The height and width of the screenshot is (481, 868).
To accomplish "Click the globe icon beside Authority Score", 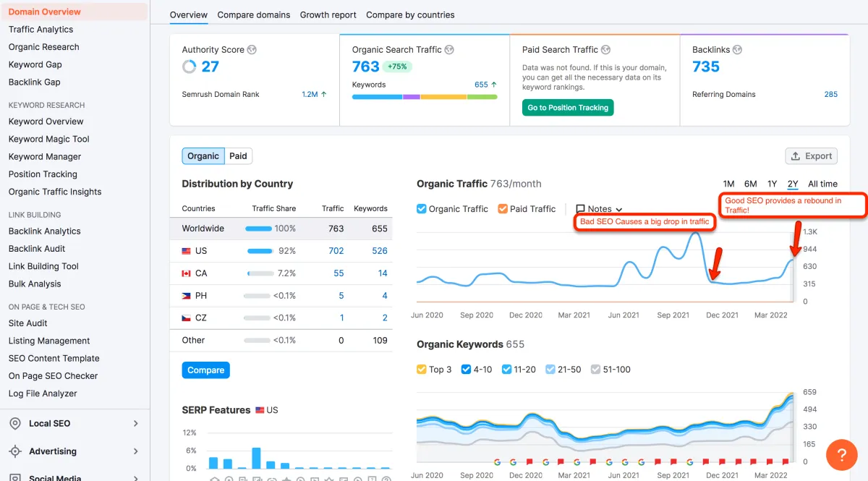I will (x=252, y=50).
